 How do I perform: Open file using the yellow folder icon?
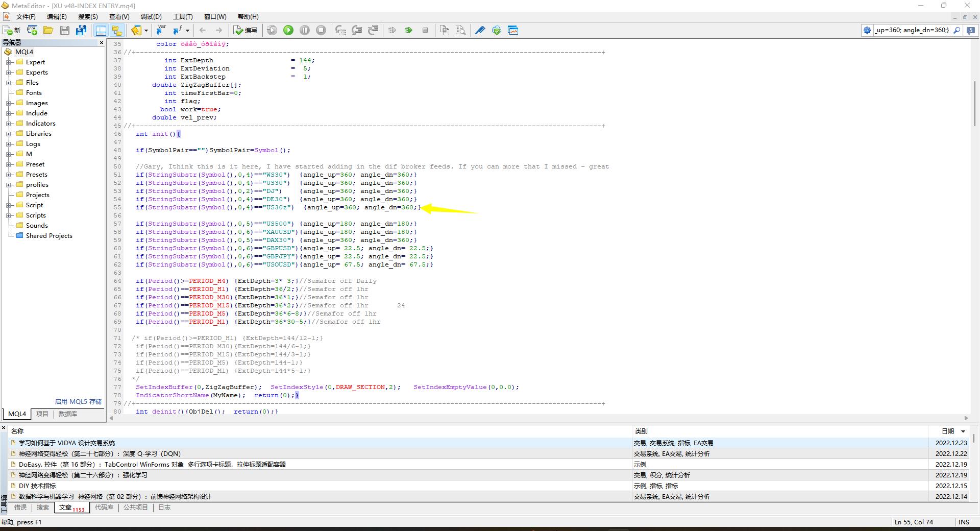click(48, 31)
